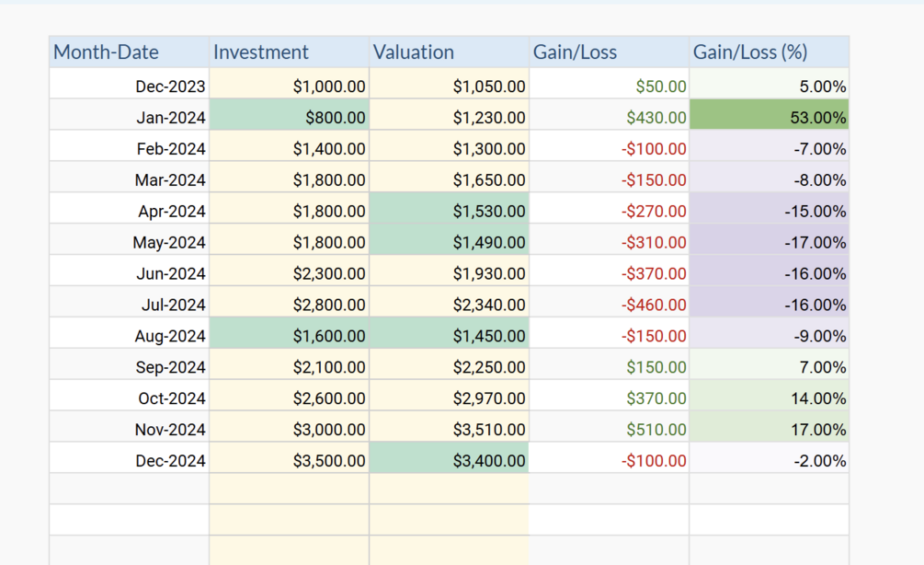Click the Aug-2024 date cell

pos(129,337)
